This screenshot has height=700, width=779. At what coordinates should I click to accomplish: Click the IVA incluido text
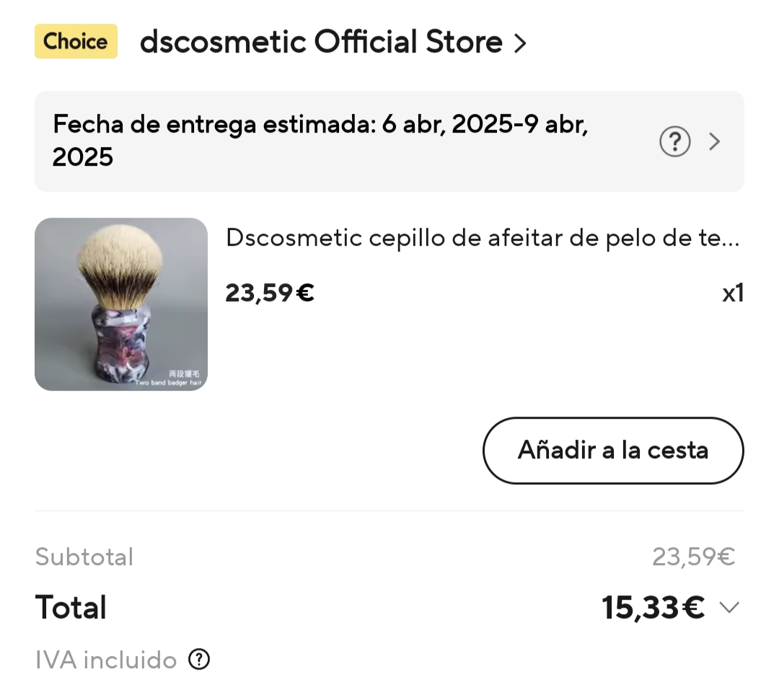[x=106, y=660]
